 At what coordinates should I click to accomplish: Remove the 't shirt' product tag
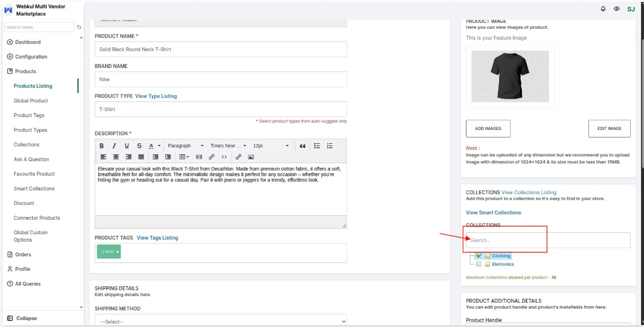point(118,252)
